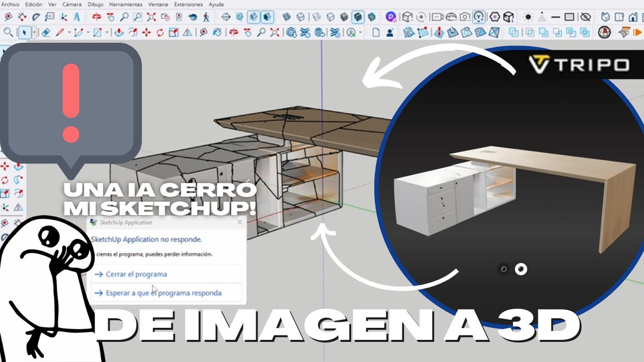Click the house icon in top toolbar
The image size is (644, 362).
633,17
